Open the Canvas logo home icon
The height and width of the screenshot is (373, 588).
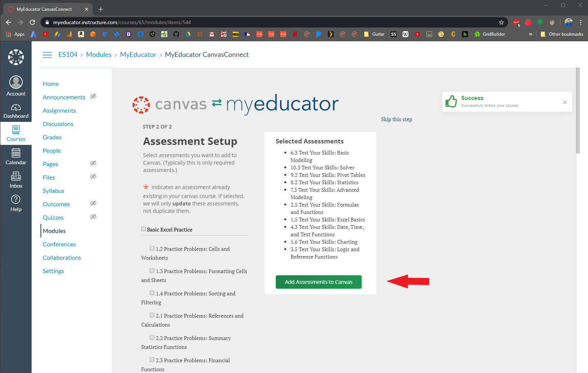coord(16,57)
